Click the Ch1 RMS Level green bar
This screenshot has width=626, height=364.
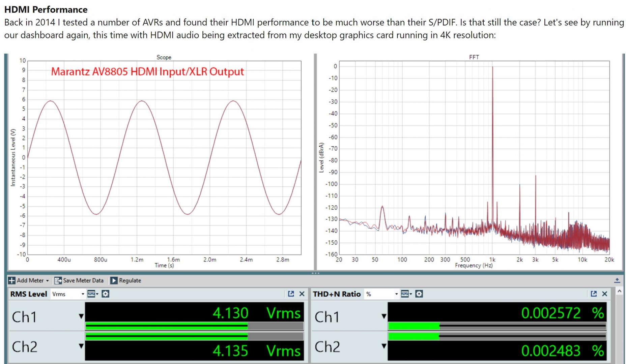pyautogui.click(x=167, y=326)
